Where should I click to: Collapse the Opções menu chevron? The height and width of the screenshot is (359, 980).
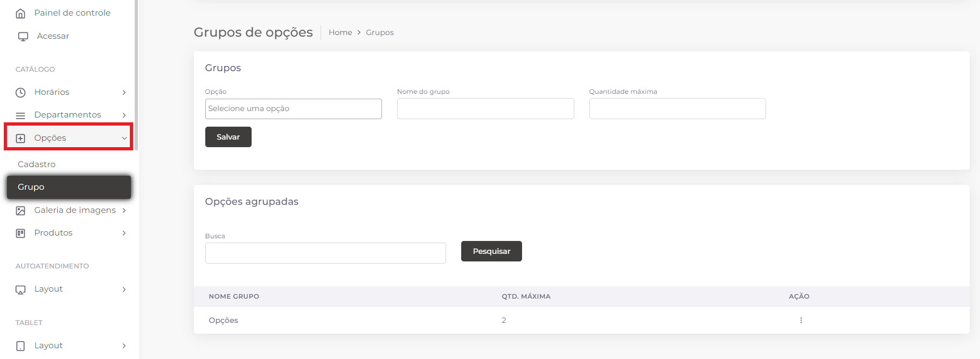click(x=124, y=139)
